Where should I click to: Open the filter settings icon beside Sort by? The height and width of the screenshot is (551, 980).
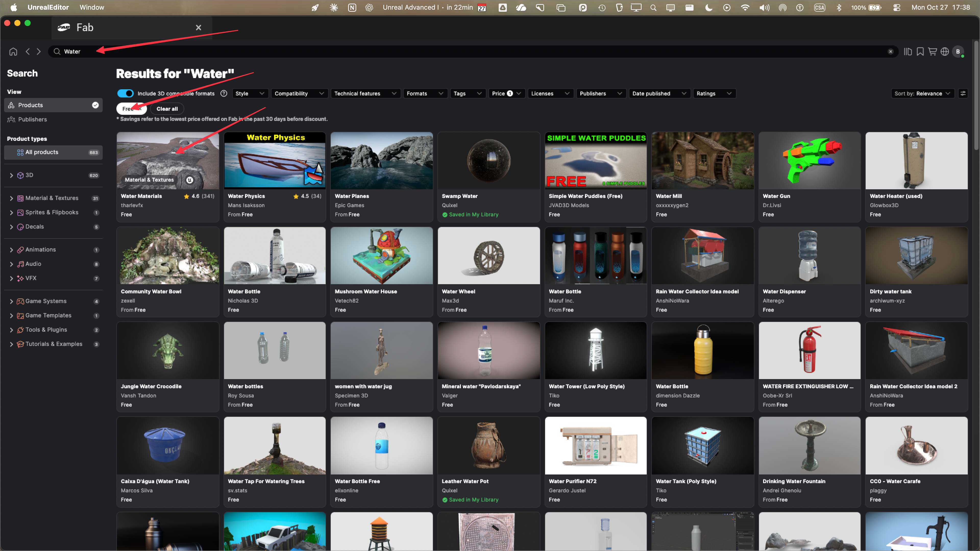[x=963, y=93]
